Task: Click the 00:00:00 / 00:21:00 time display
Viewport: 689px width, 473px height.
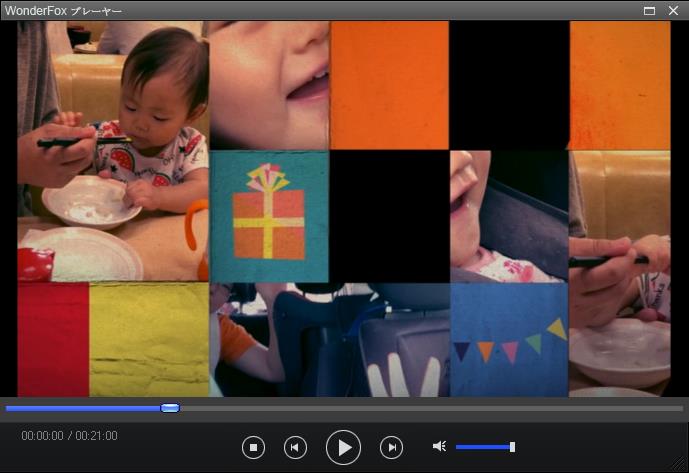Action: point(69,436)
